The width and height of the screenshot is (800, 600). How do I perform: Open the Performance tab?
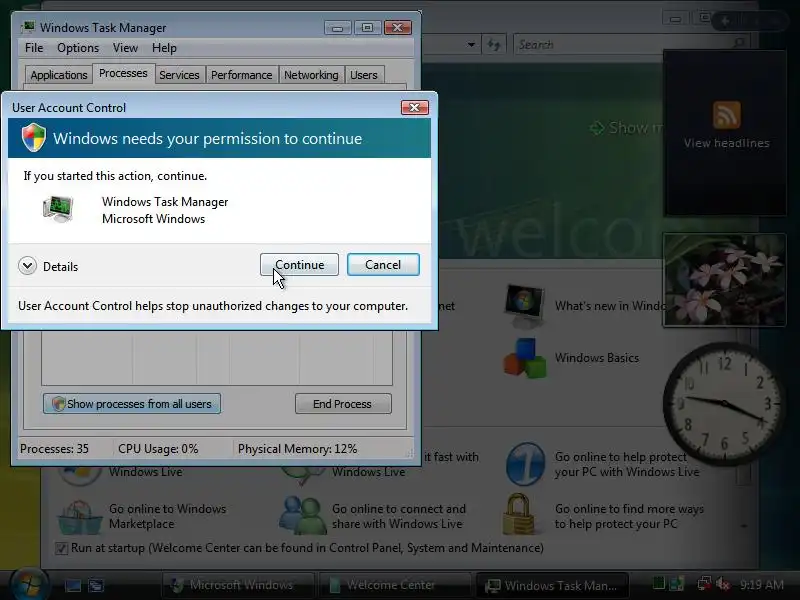point(241,75)
